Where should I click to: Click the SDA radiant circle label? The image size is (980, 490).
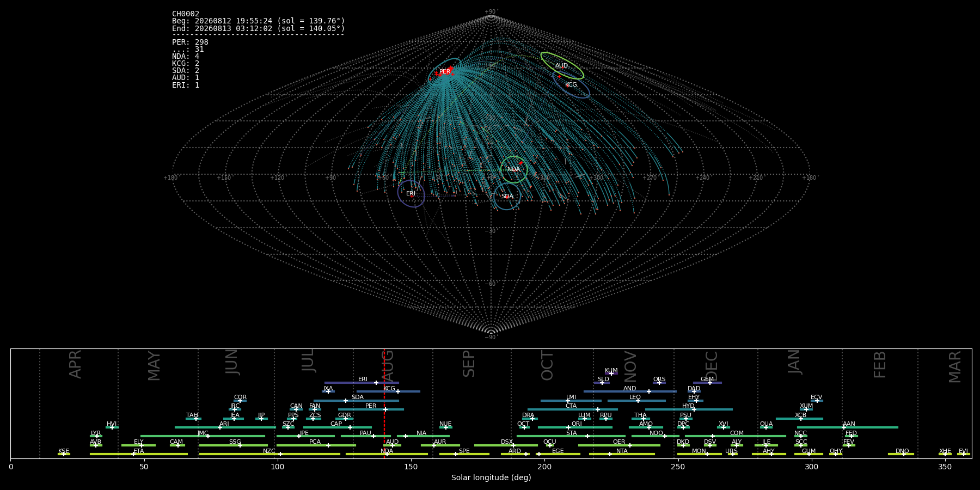507,197
